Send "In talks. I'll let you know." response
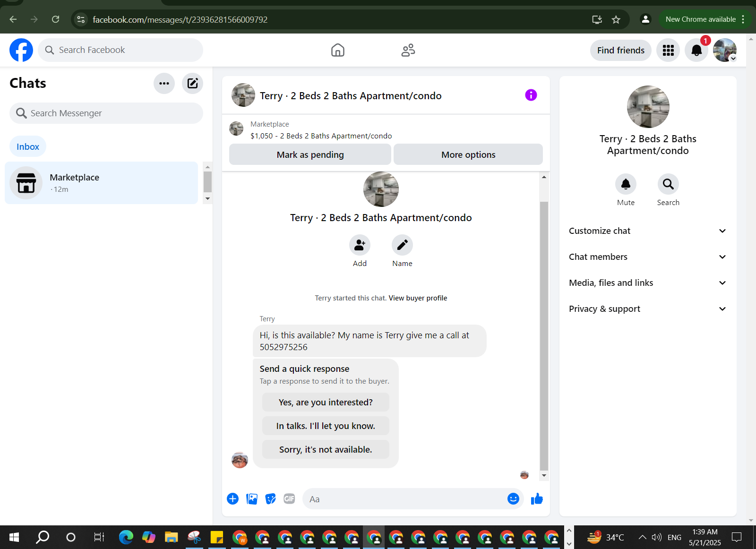756x549 pixels. [326, 426]
